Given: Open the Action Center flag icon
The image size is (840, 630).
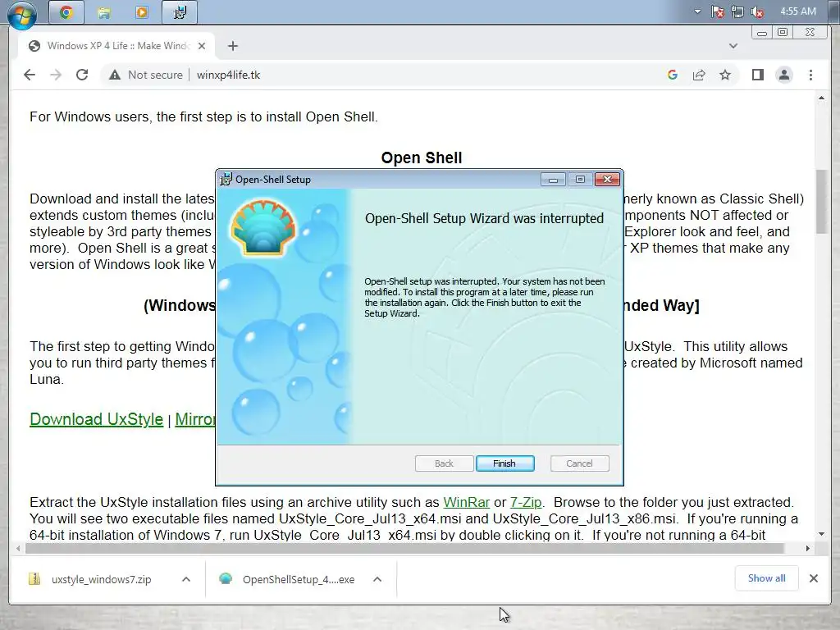Looking at the screenshot, I should tap(718, 11).
